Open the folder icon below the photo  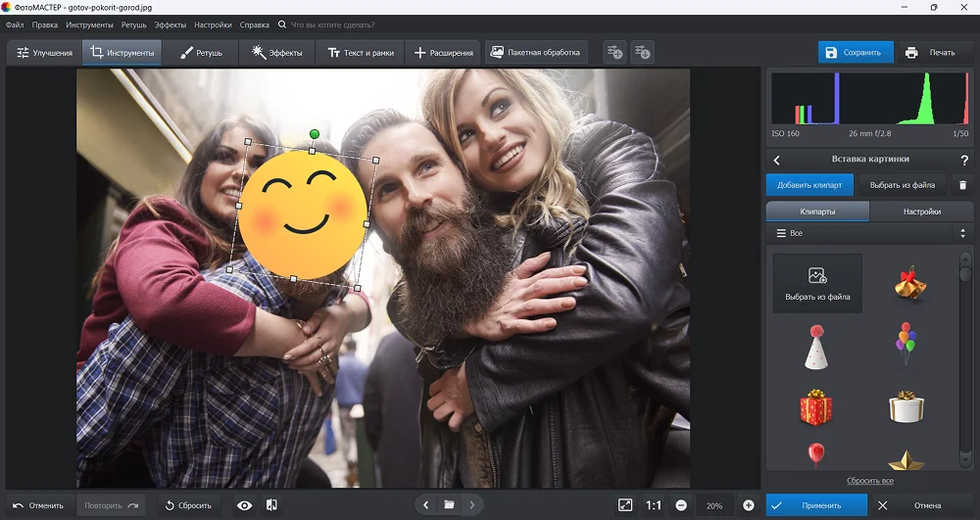449,505
